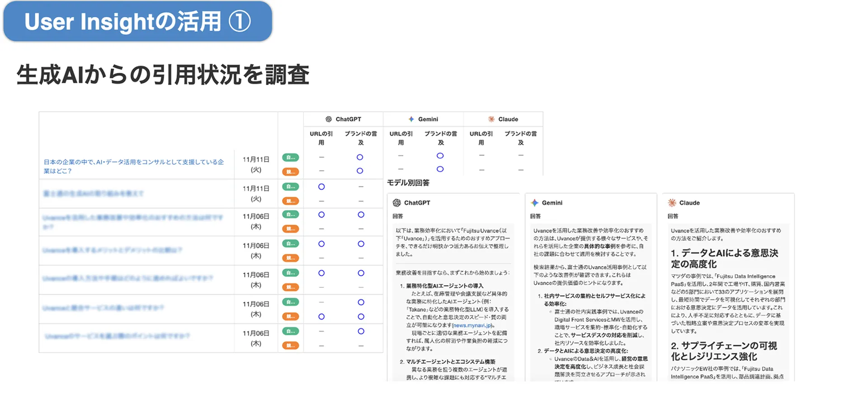The image size is (868, 396).
Task: Select the Gemini column group header
Action: click(423, 119)
